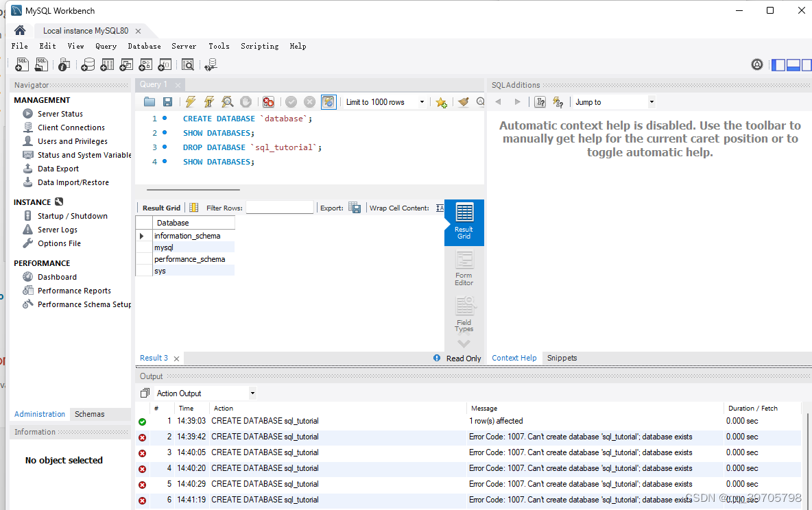The image size is (812, 510).
Task: Search table data icon
Action: point(188,64)
